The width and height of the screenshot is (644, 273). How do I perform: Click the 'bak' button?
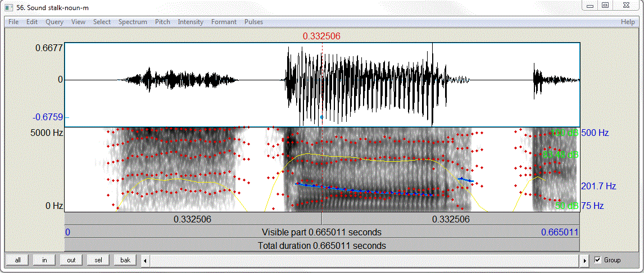pyautogui.click(x=125, y=260)
